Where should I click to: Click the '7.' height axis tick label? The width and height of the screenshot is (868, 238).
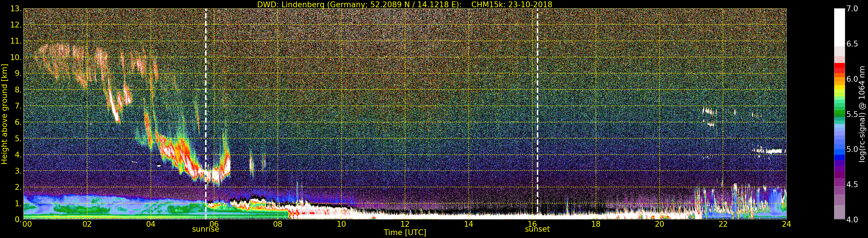point(18,106)
